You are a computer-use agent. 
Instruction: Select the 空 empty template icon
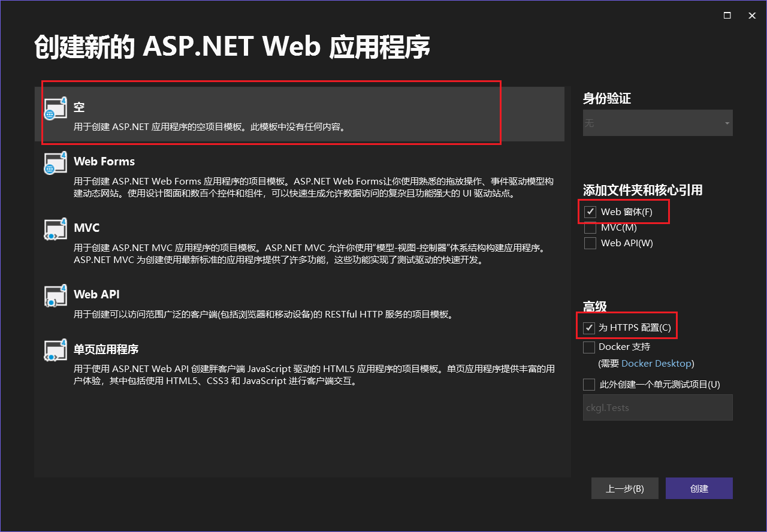(x=55, y=108)
